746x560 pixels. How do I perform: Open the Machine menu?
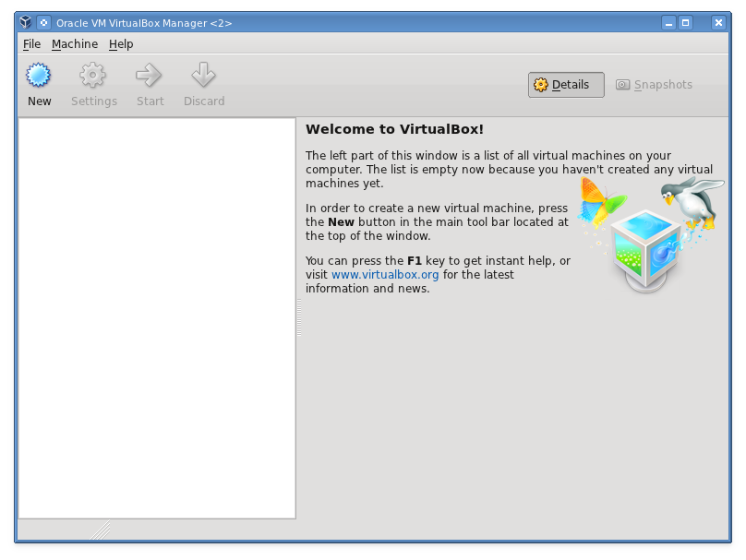coord(75,44)
